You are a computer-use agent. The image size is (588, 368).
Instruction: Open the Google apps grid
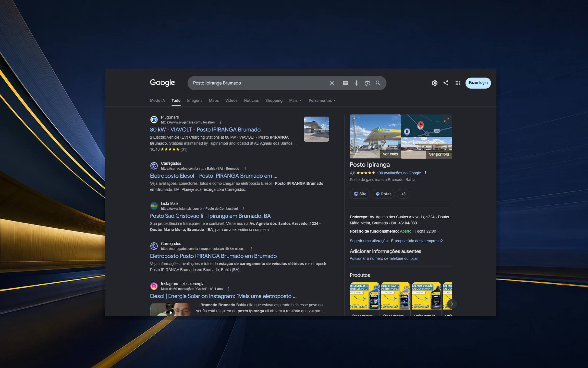pyautogui.click(x=458, y=83)
